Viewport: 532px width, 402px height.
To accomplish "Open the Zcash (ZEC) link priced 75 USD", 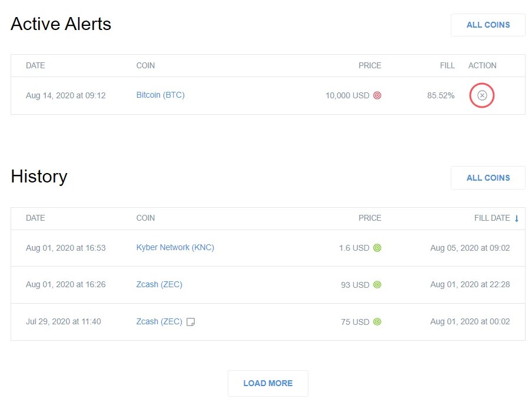I will (159, 321).
